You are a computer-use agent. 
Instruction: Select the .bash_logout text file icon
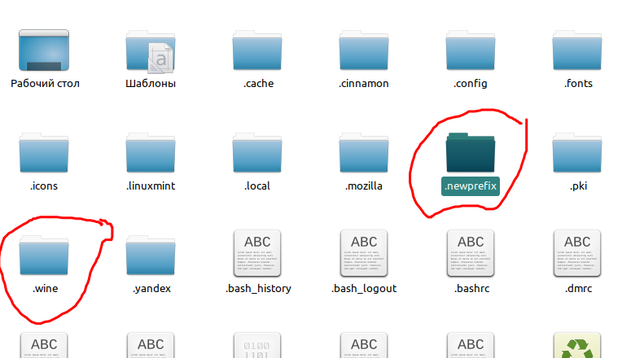click(x=364, y=253)
